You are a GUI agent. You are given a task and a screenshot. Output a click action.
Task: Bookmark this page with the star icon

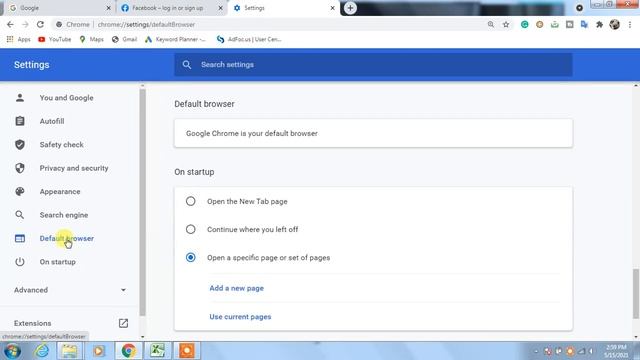click(x=506, y=24)
